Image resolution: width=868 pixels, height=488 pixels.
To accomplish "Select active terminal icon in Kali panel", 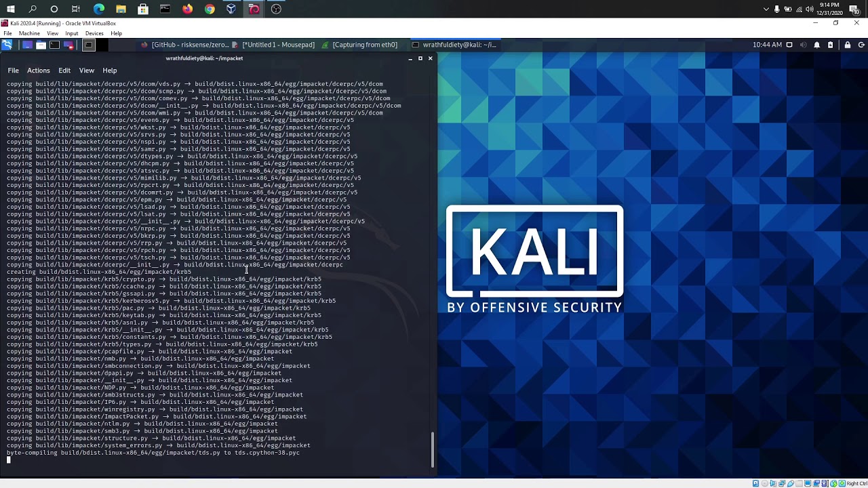I will coord(88,45).
